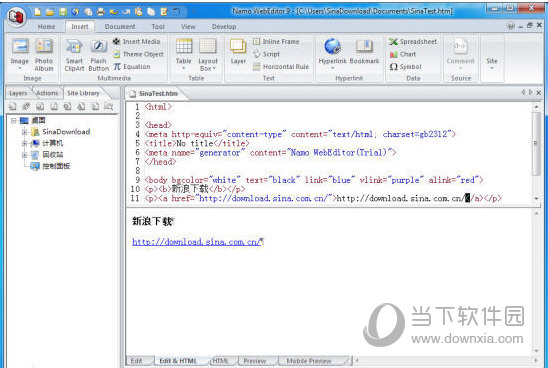Insert a Symbol
Viewport: 548px width, 368px height.
coord(405,67)
